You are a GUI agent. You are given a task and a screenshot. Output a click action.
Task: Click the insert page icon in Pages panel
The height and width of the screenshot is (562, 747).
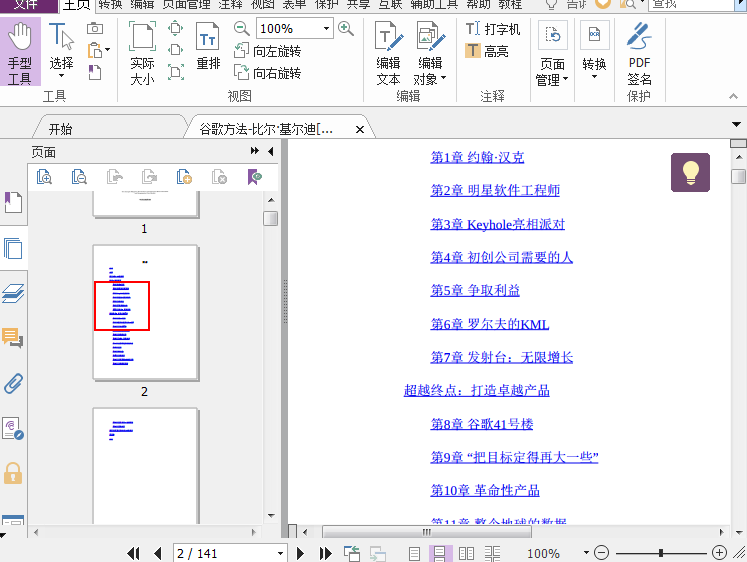click(x=184, y=177)
